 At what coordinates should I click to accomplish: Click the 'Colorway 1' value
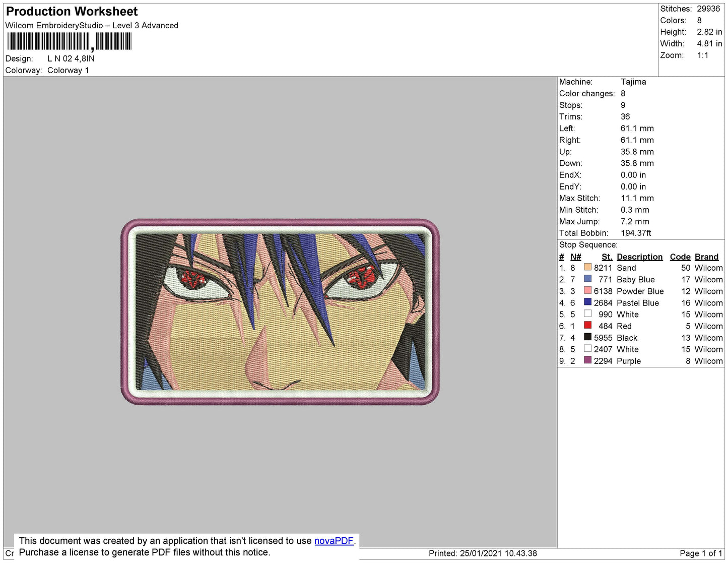68,70
